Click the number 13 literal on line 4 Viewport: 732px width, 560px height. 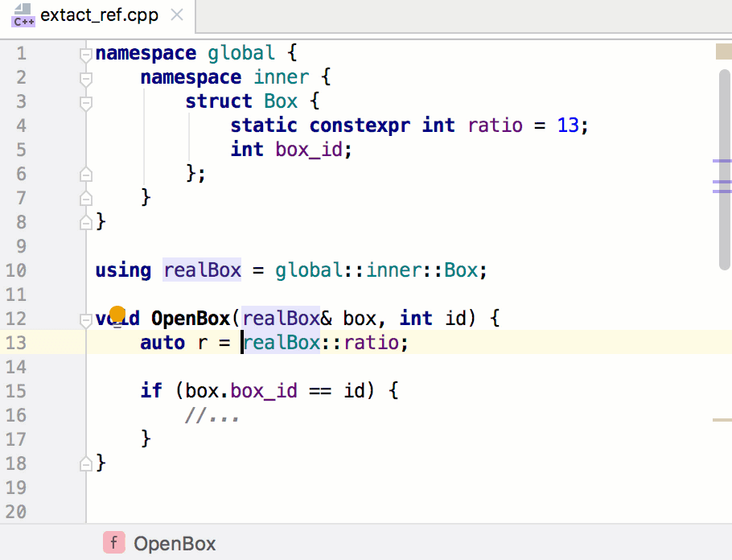click(x=567, y=126)
